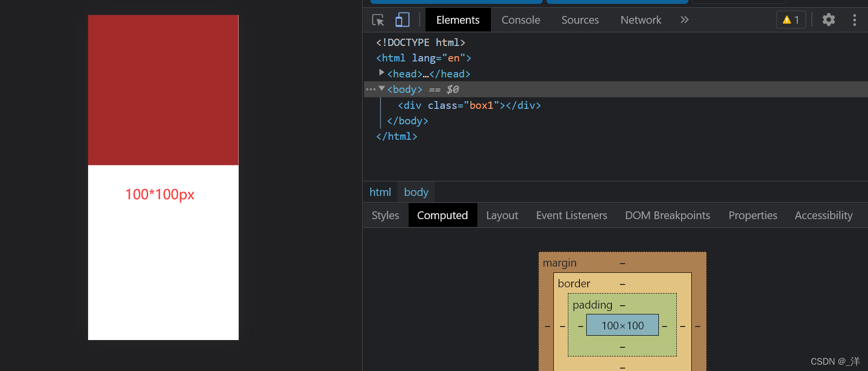
Task: Switch to the Console tab
Action: point(521,20)
